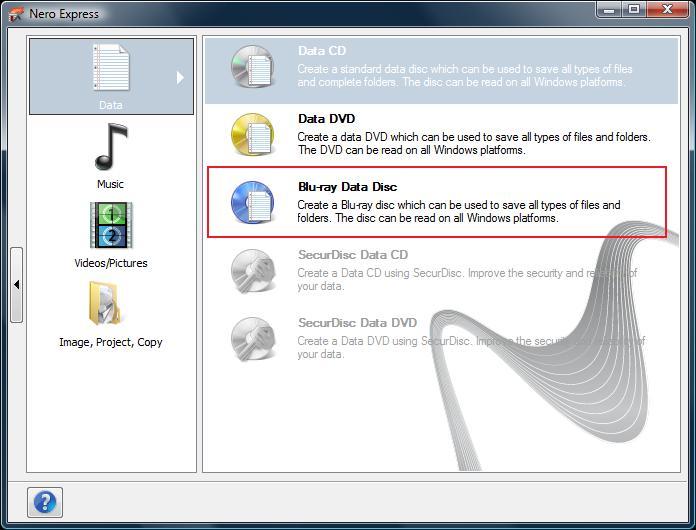
Task: Choose the Blu-ray Data Disc title
Action: [348, 186]
